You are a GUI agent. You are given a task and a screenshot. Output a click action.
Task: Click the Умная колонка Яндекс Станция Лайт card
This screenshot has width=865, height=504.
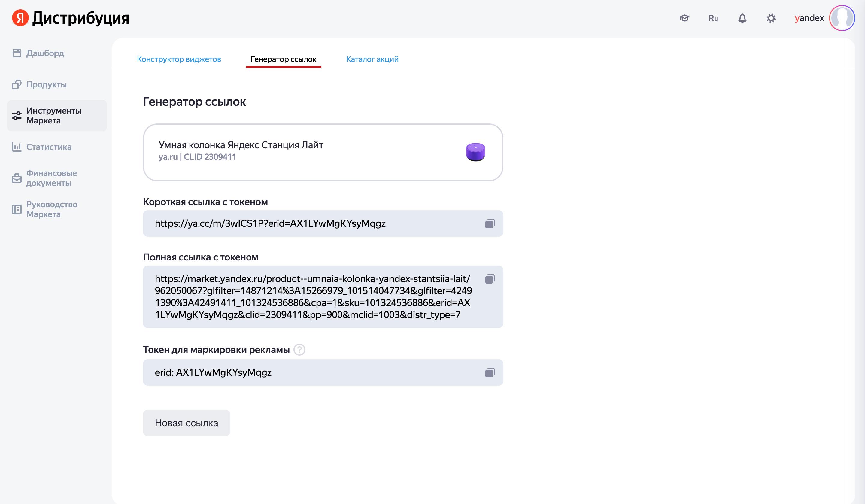click(323, 153)
